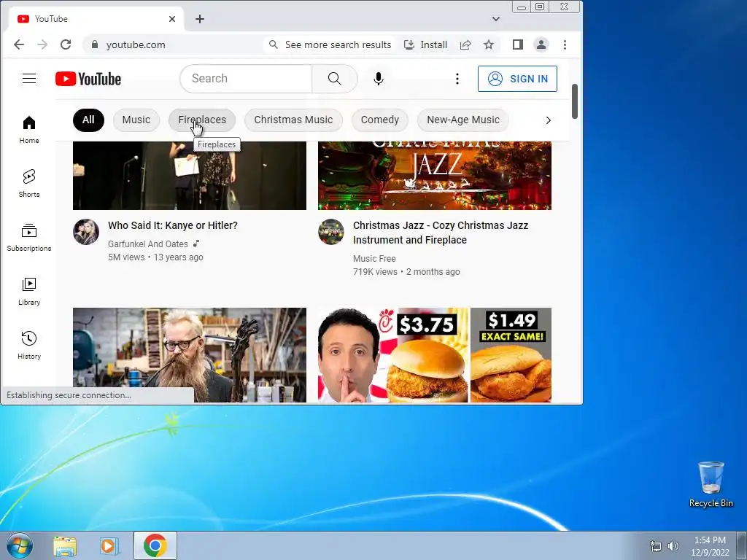747x560 pixels.
Task: Select the Music filter chip
Action: (136, 120)
